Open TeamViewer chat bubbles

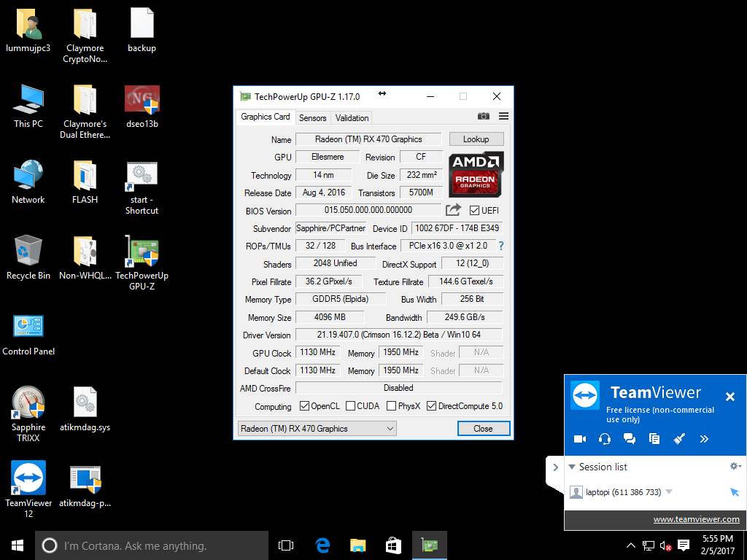click(x=630, y=439)
